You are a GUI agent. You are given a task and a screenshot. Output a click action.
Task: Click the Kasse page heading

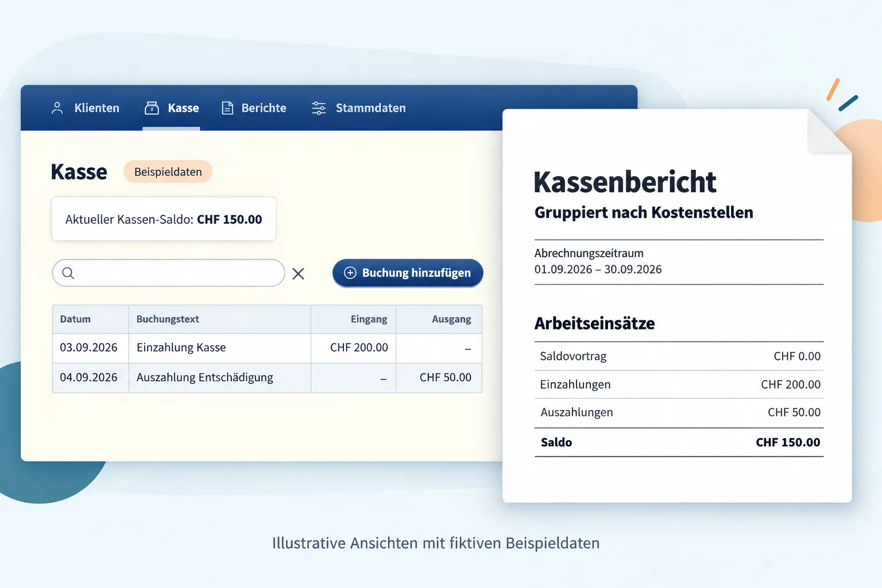tap(79, 172)
